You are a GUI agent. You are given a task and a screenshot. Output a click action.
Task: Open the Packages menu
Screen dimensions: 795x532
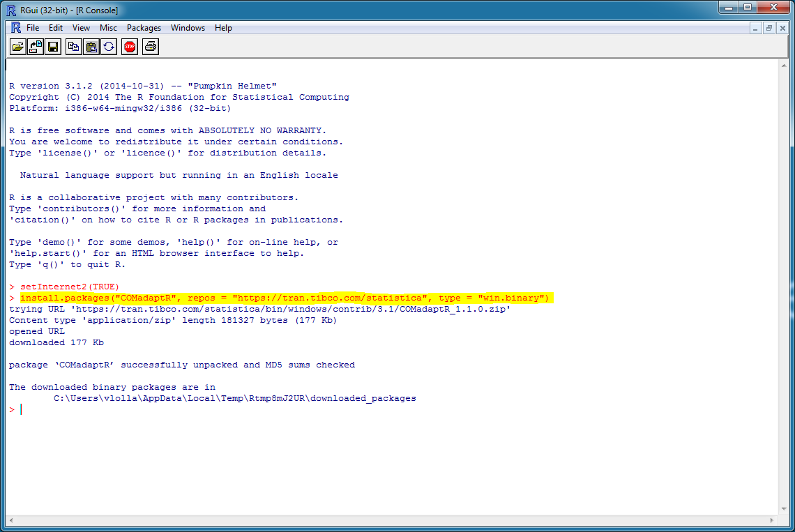pyautogui.click(x=144, y=28)
